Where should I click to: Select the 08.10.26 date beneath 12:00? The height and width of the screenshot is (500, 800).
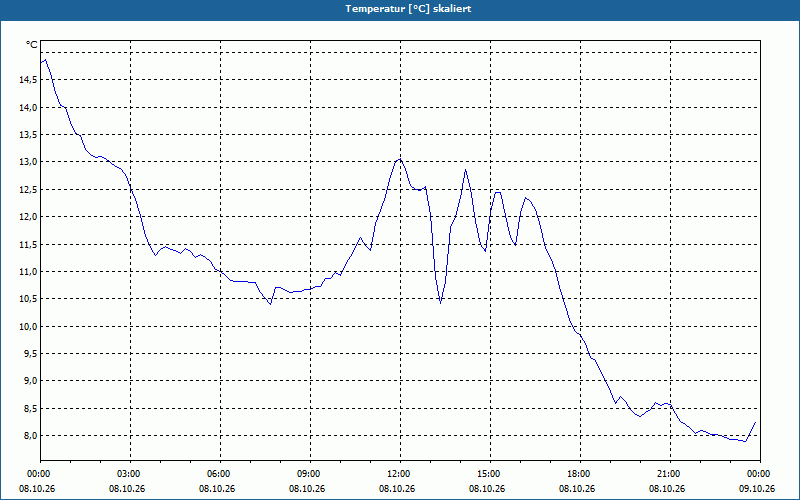tap(397, 489)
